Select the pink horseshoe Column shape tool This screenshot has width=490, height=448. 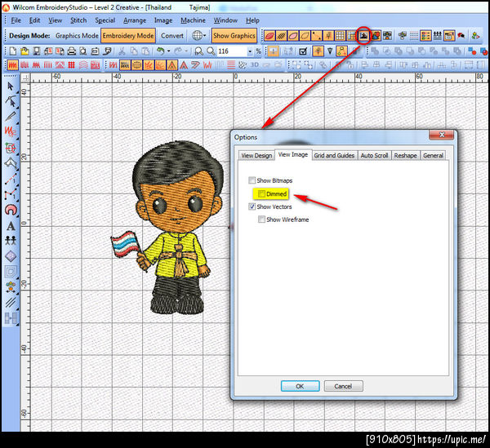(x=11, y=210)
